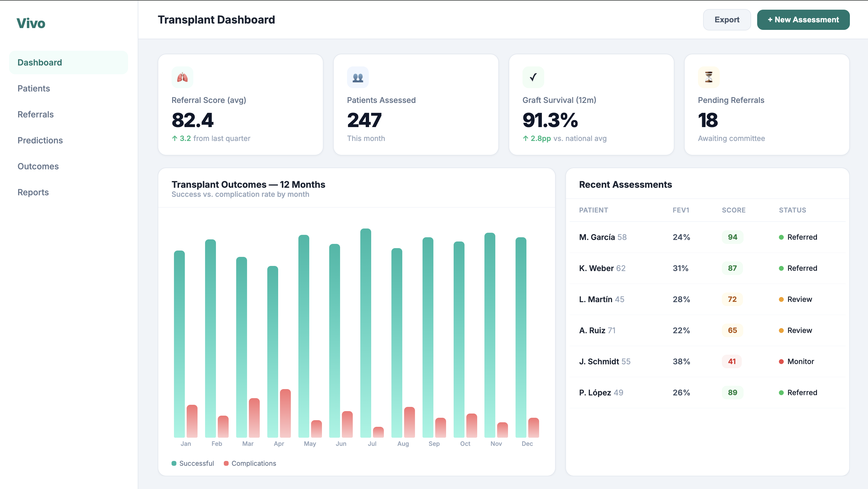This screenshot has height=489, width=868.
Task: Click the green up arrow beside 2.8pp
Action: tap(525, 139)
